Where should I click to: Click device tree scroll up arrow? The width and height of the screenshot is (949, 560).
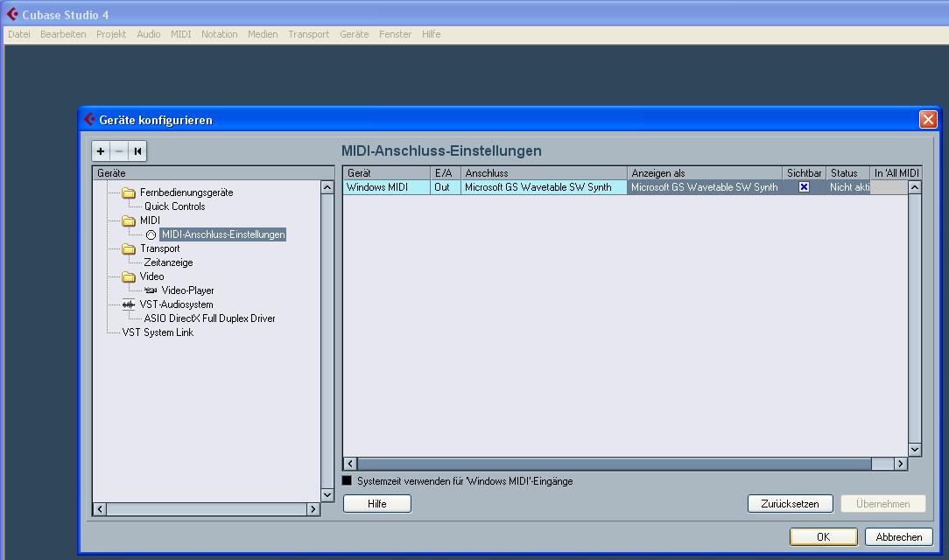(327, 187)
